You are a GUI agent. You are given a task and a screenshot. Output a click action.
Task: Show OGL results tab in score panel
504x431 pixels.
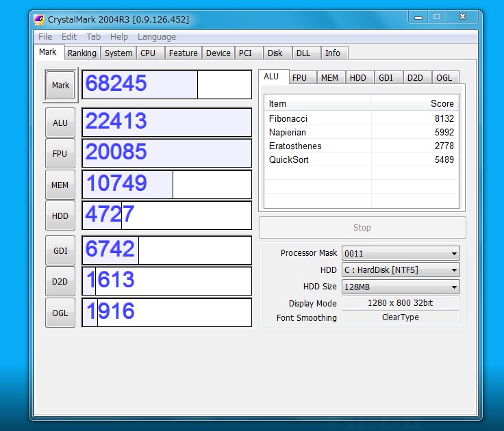[444, 78]
